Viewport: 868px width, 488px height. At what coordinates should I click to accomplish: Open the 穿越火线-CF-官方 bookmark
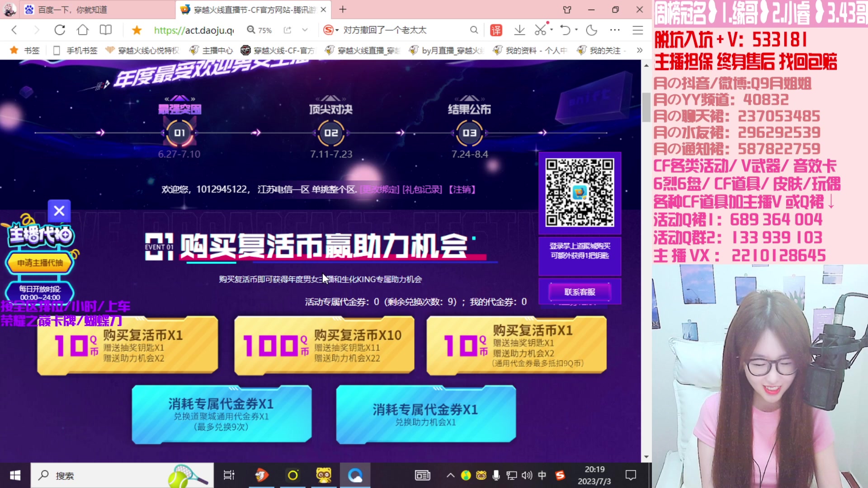[278, 50]
